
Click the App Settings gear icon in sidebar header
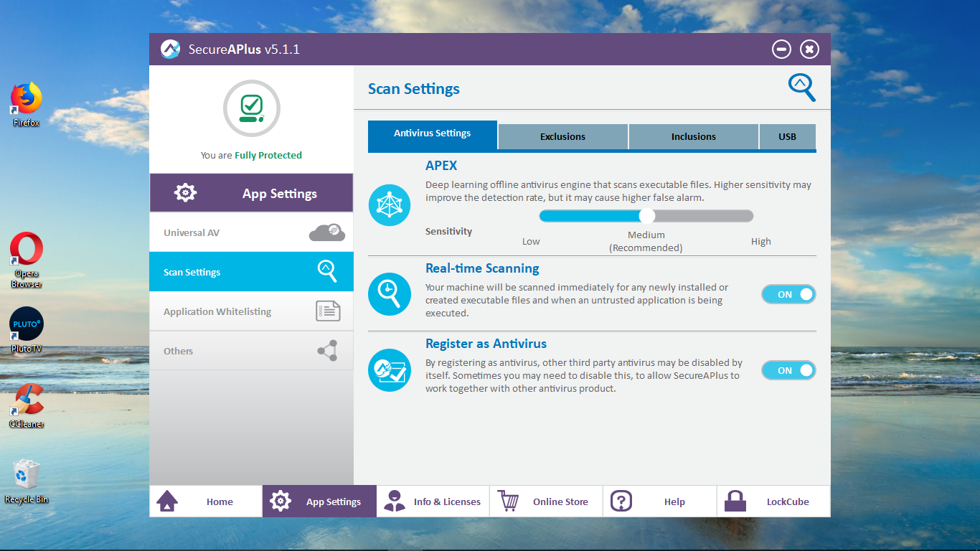tap(185, 193)
